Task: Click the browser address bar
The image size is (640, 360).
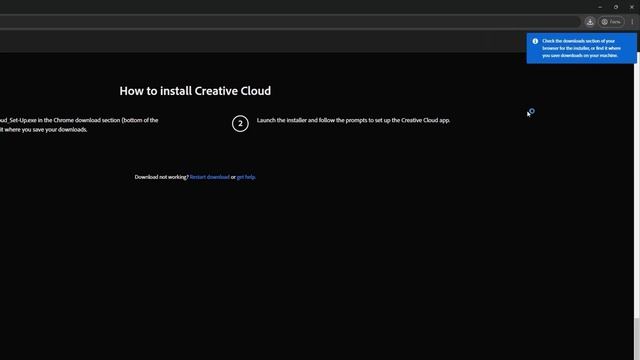Action: pyautogui.click(x=289, y=22)
